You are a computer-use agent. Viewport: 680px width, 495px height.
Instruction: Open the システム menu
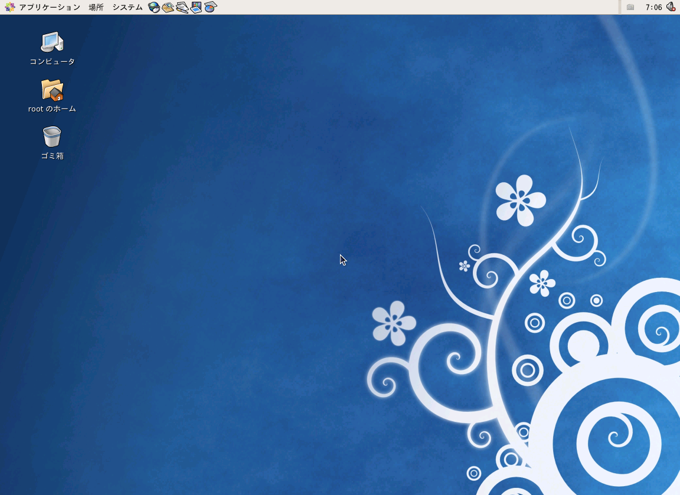[x=127, y=7]
